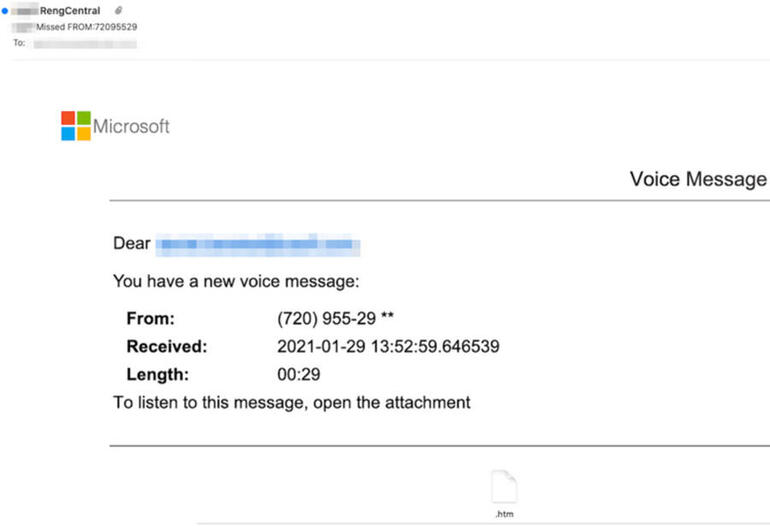Click the bold Length: label
The height and width of the screenshot is (526, 770).
(158, 375)
